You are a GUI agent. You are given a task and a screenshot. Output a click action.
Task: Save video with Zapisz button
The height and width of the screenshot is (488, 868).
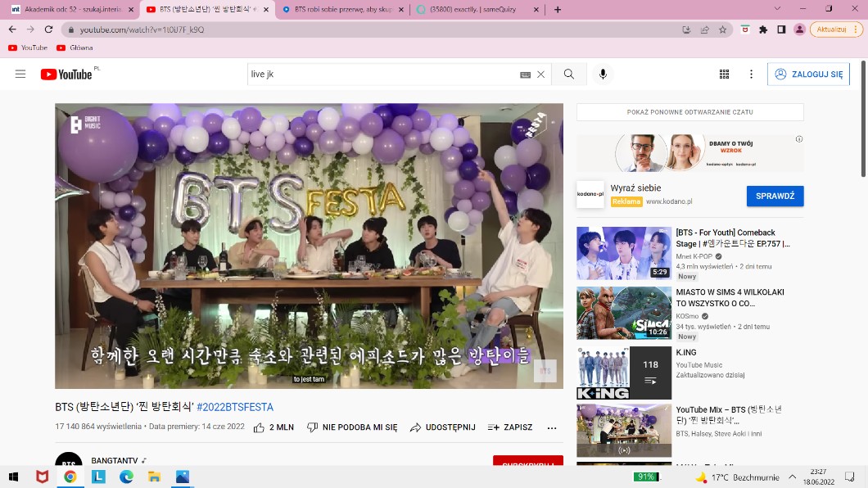509,427
